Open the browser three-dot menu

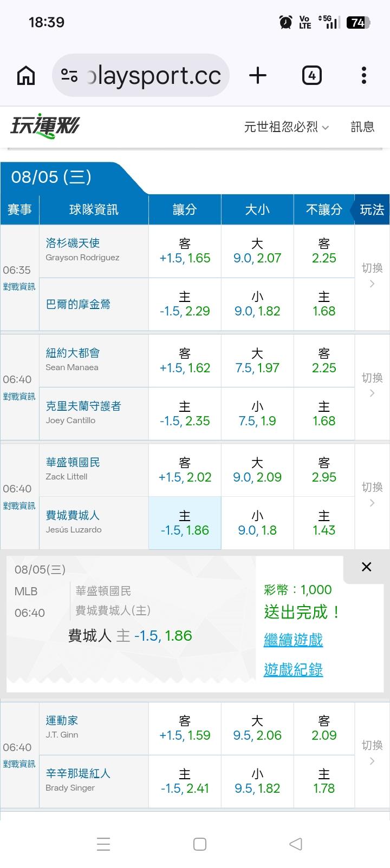pos(364,75)
